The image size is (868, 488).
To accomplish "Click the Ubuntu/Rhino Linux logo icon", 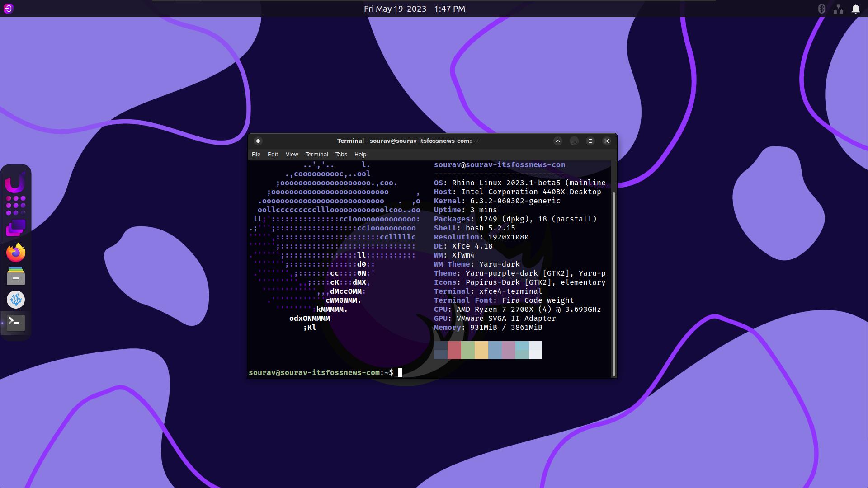I will pos(15,183).
